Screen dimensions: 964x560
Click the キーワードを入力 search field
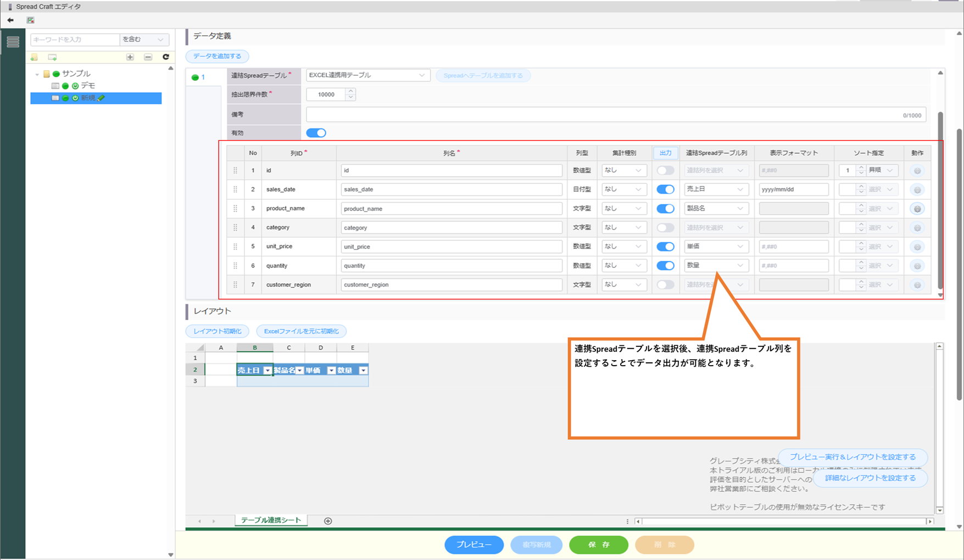click(x=75, y=40)
